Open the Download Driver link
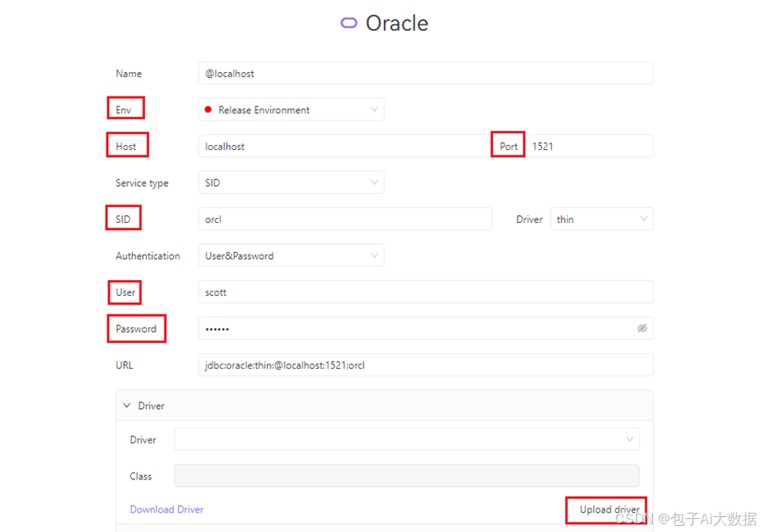Image resolution: width=760 pixels, height=532 pixels. click(x=167, y=509)
